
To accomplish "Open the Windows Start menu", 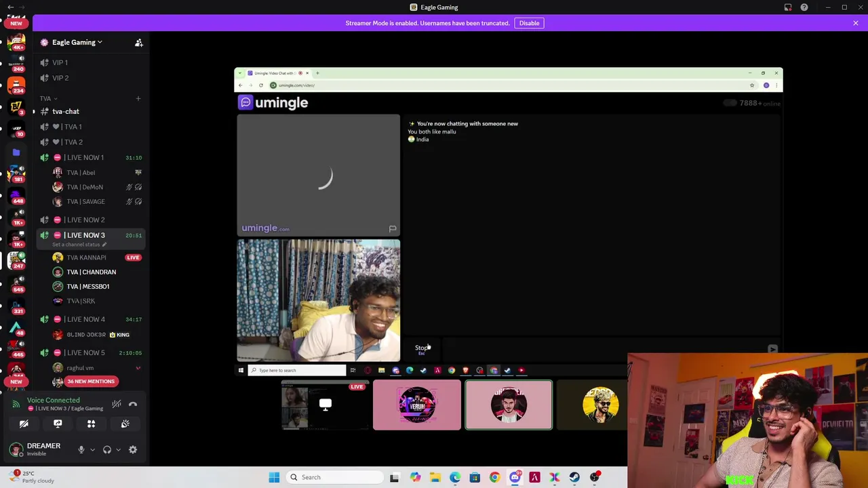I will pyautogui.click(x=274, y=477).
